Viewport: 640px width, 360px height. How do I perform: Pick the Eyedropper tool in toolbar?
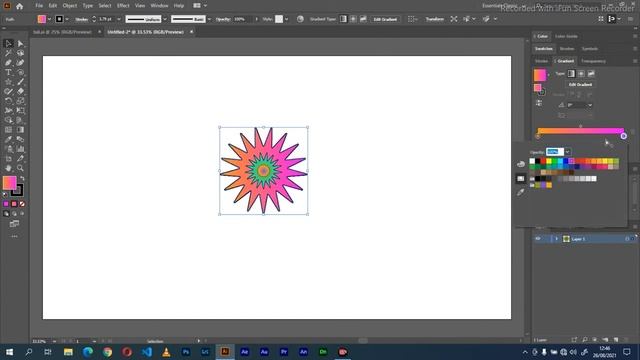pyautogui.click(x=8, y=139)
